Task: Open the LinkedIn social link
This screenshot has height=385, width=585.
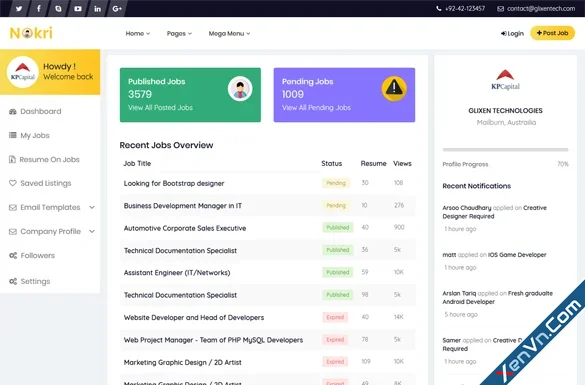Action: coord(97,8)
